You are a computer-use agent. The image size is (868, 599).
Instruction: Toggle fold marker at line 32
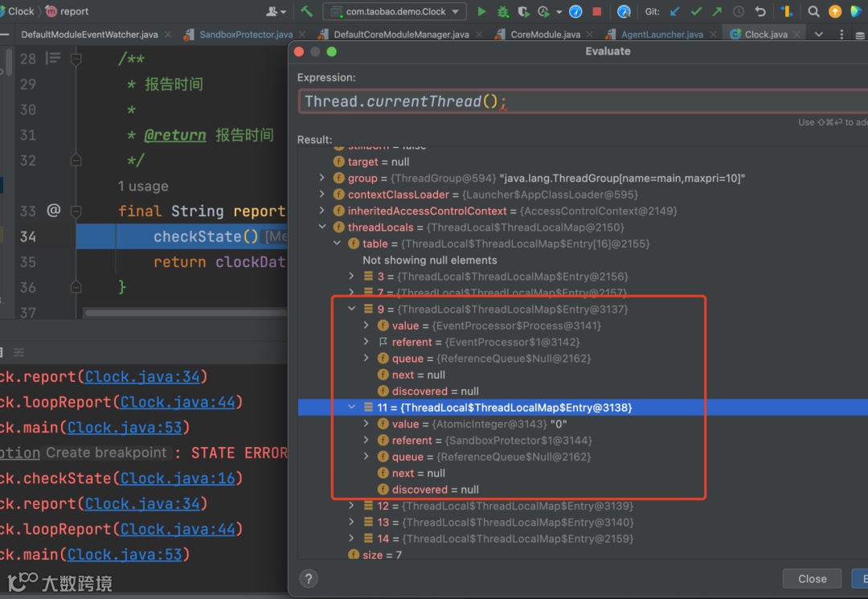(76, 160)
